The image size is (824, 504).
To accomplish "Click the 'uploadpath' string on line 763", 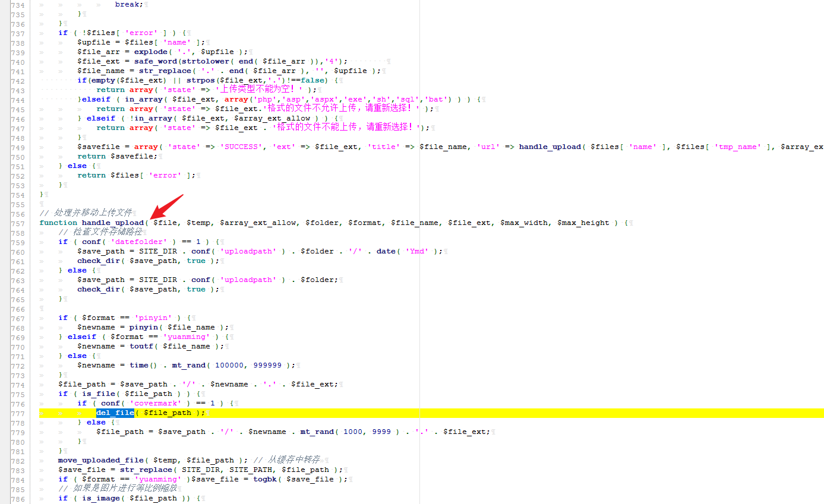I will [x=248, y=279].
